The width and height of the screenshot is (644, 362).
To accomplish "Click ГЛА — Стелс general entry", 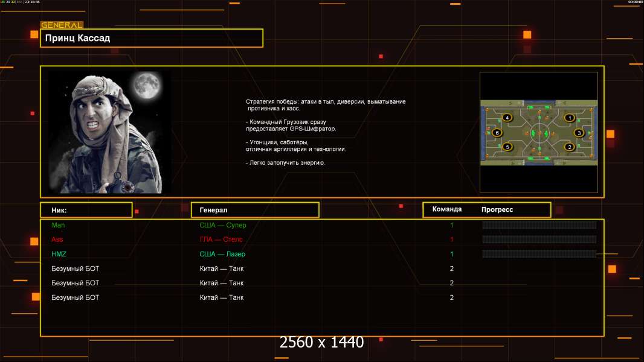I will tap(221, 240).
